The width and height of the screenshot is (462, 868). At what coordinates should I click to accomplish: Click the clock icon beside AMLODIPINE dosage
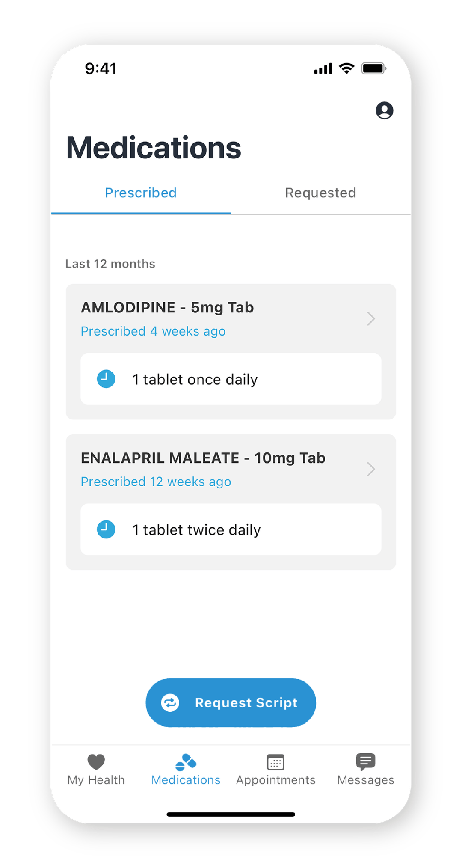pyautogui.click(x=106, y=378)
